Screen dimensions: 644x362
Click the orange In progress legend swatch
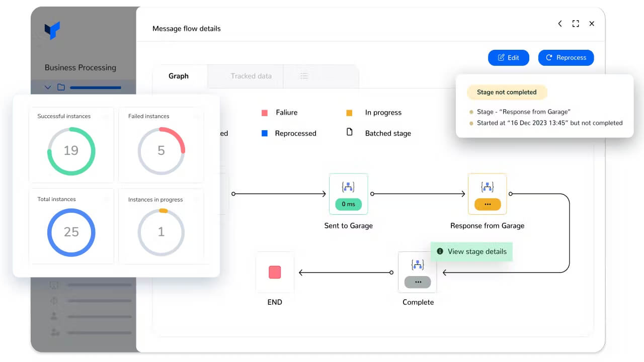click(349, 113)
